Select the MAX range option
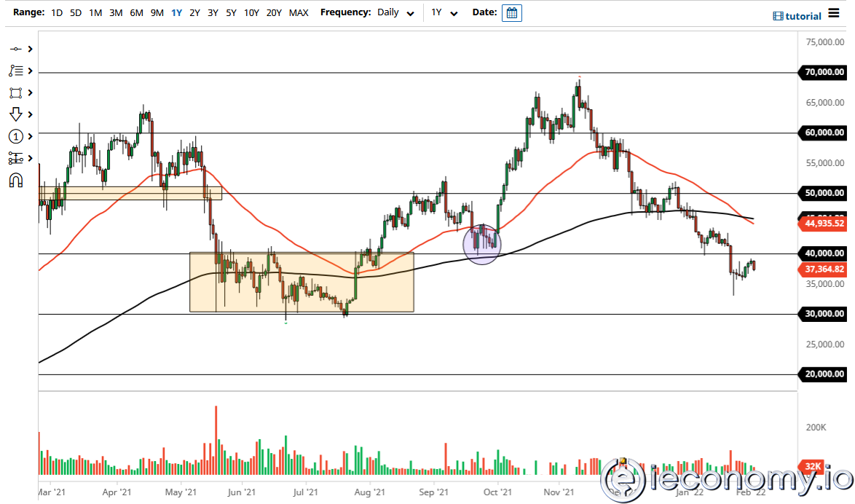This screenshot has width=855, height=504. pyautogui.click(x=299, y=13)
